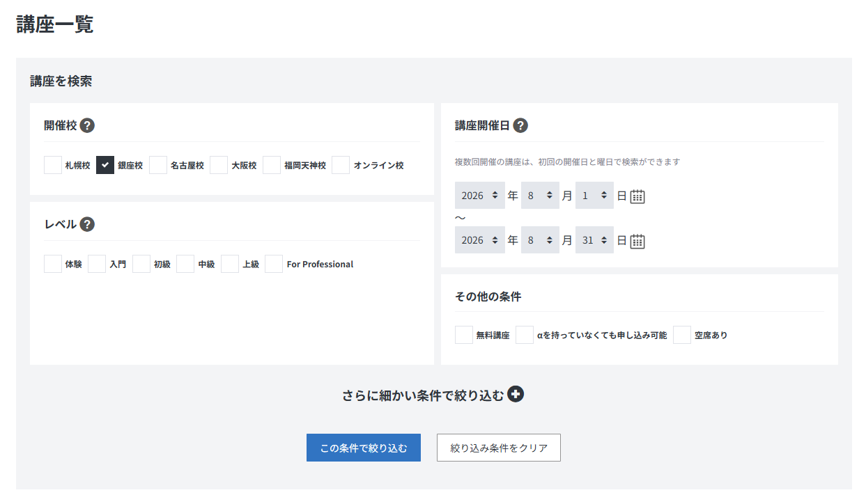Check αを持っていなくても申し込み可能 option
Screen dimensions: 866x504
(x=525, y=335)
